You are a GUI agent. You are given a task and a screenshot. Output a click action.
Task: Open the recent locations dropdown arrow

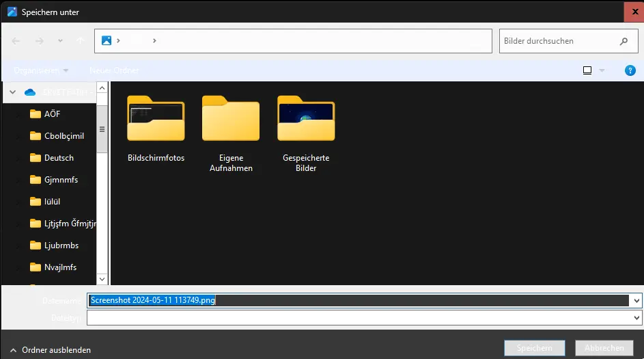(60, 41)
